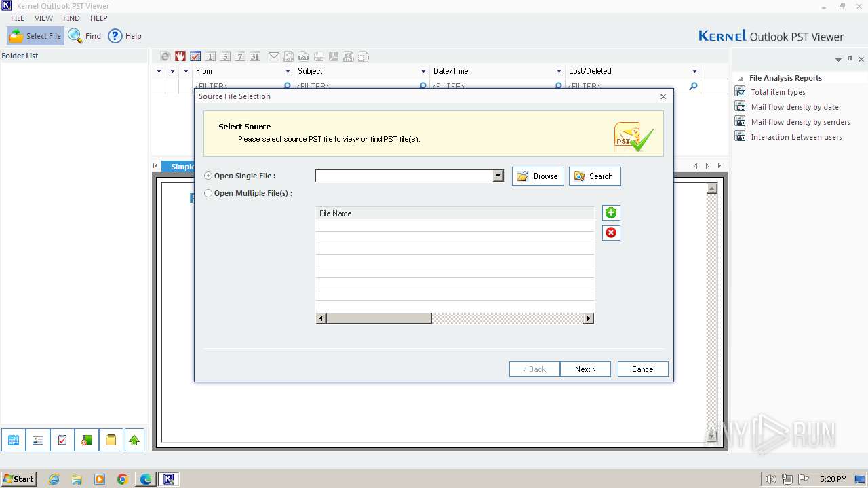Screen dimensions: 868x488
Task: Click the Search button in dialog
Action: tap(595, 176)
